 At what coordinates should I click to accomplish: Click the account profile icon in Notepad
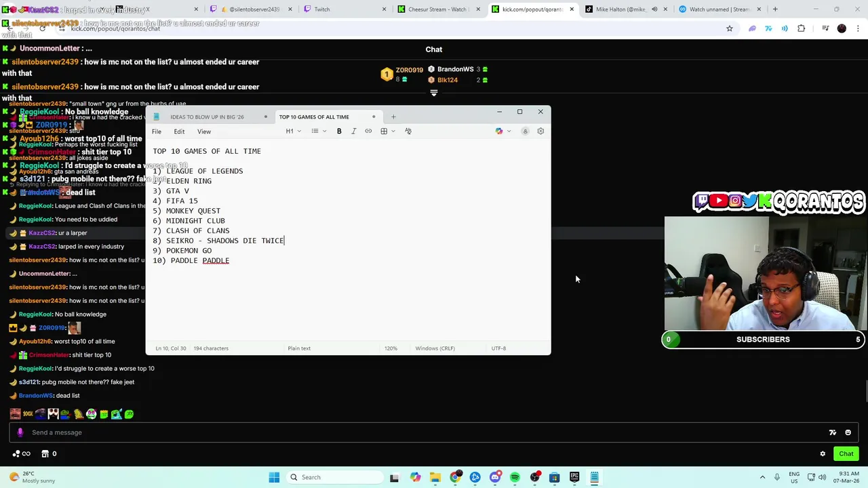[525, 131]
